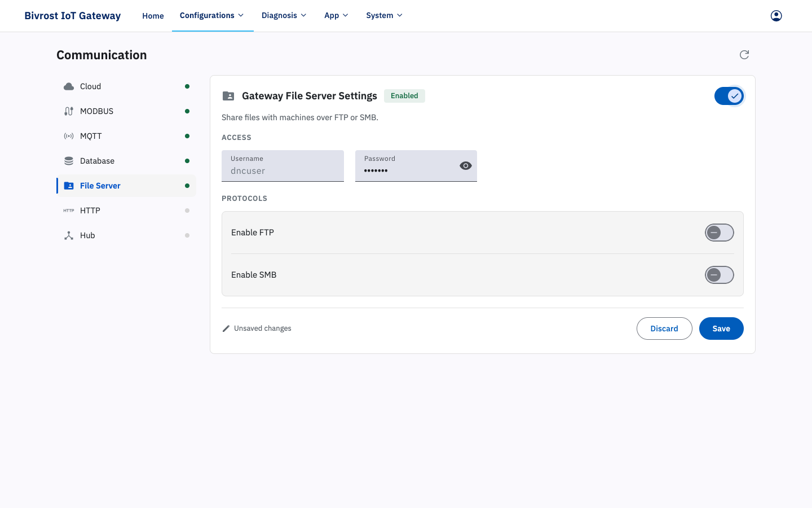The width and height of the screenshot is (812, 508).
Task: Open the Configurations dropdown menu
Action: pyautogui.click(x=212, y=16)
